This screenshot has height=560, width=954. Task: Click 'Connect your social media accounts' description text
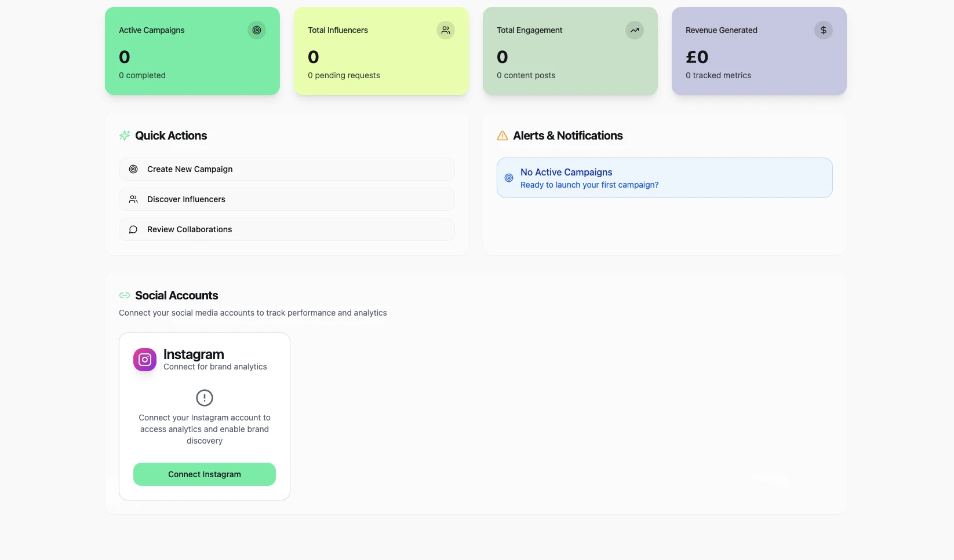coord(253,313)
